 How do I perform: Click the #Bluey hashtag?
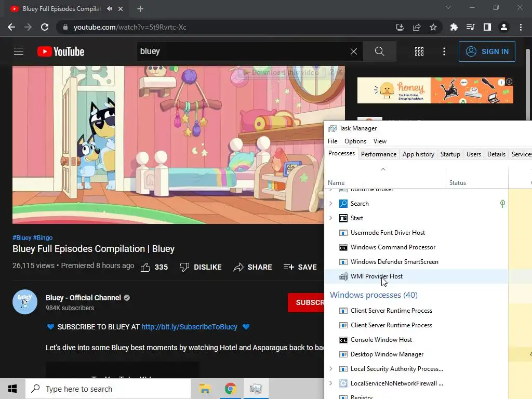tap(22, 238)
